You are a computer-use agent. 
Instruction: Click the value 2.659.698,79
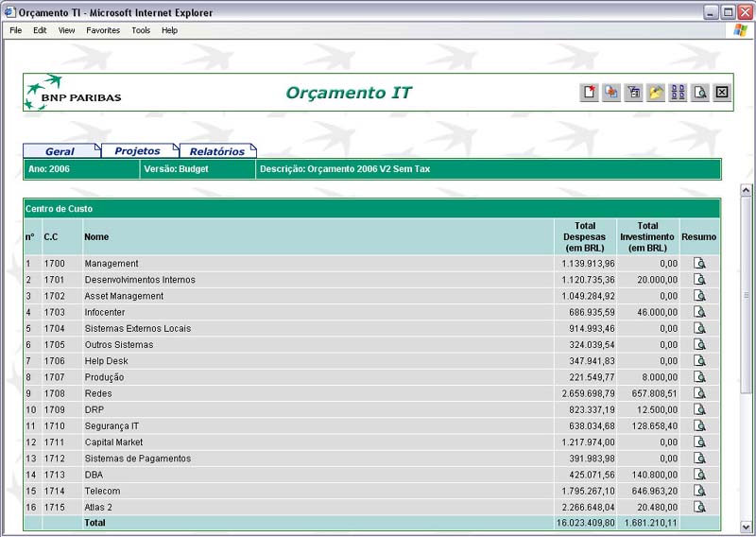[588, 393]
